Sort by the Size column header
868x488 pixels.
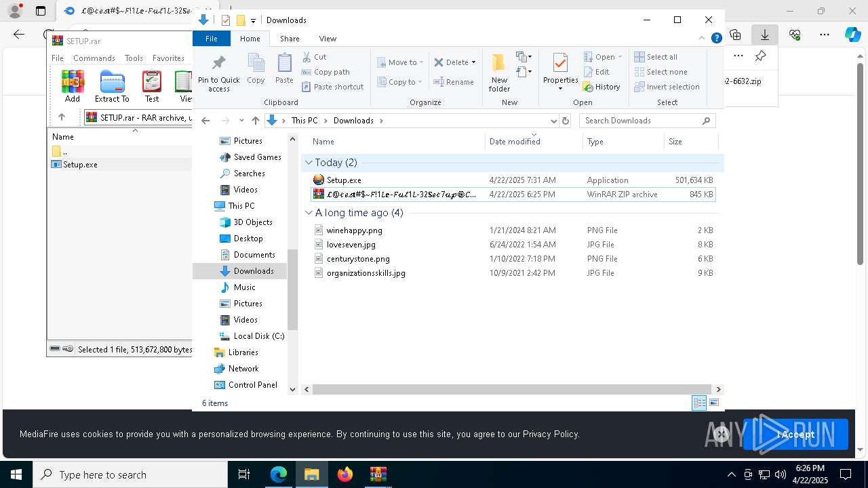point(691,142)
